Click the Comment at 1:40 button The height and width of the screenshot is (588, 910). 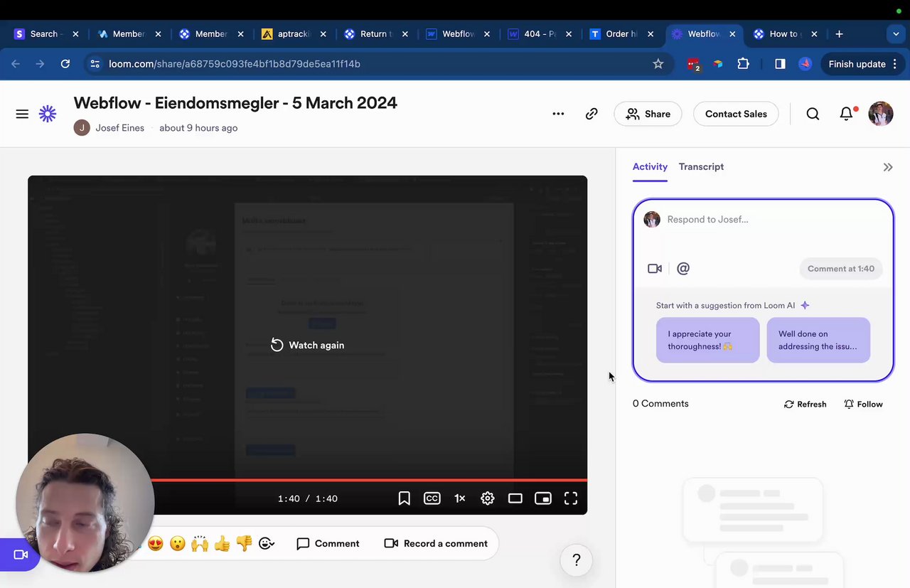click(841, 269)
